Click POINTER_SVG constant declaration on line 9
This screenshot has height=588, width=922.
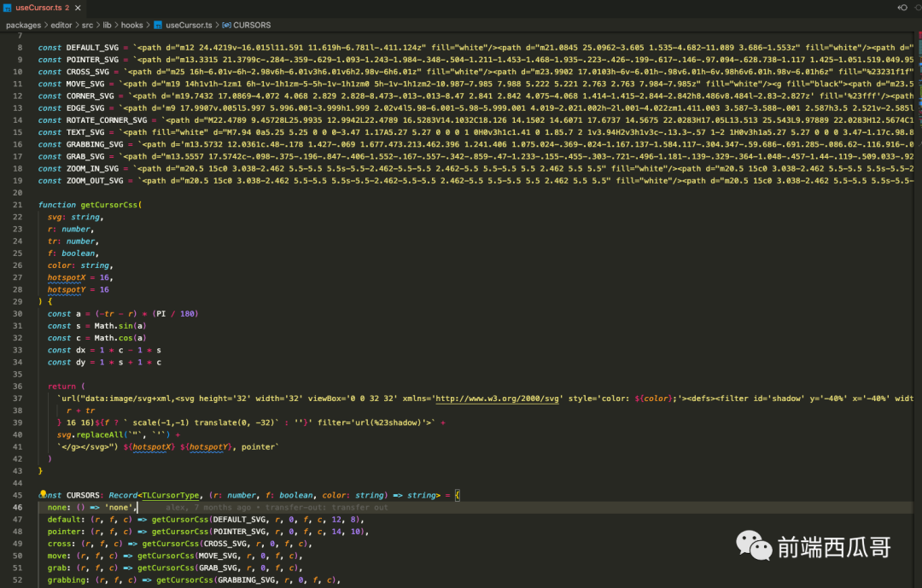(x=92, y=60)
